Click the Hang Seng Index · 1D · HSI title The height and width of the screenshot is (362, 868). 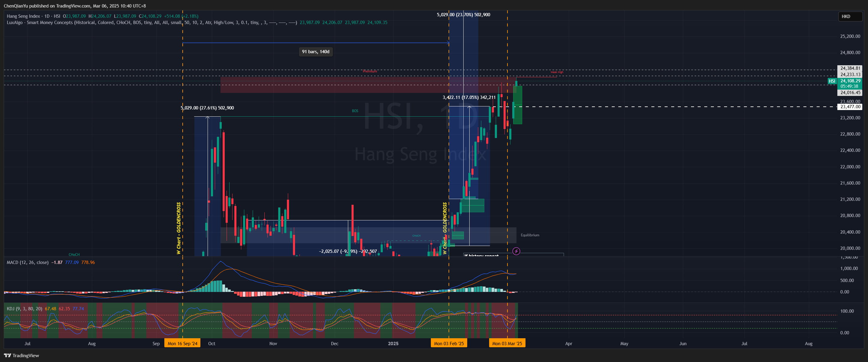click(x=34, y=16)
